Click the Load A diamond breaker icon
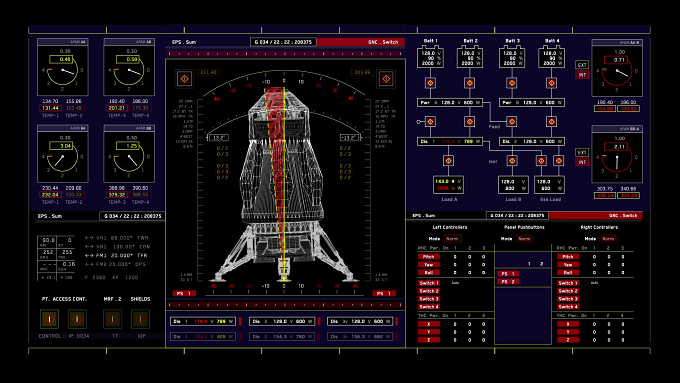Viewport: 680px width, 383px height. coord(448,161)
